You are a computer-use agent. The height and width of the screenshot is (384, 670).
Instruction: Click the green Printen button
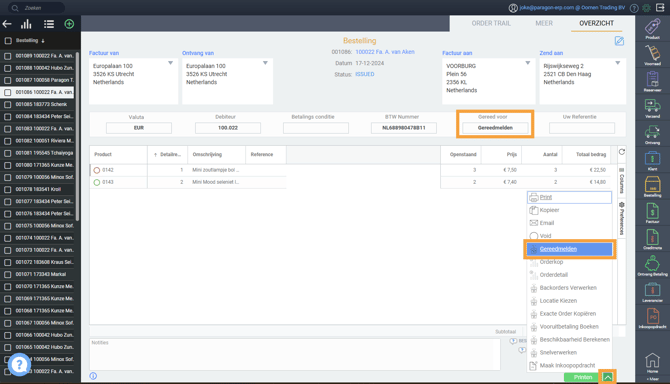(582, 377)
